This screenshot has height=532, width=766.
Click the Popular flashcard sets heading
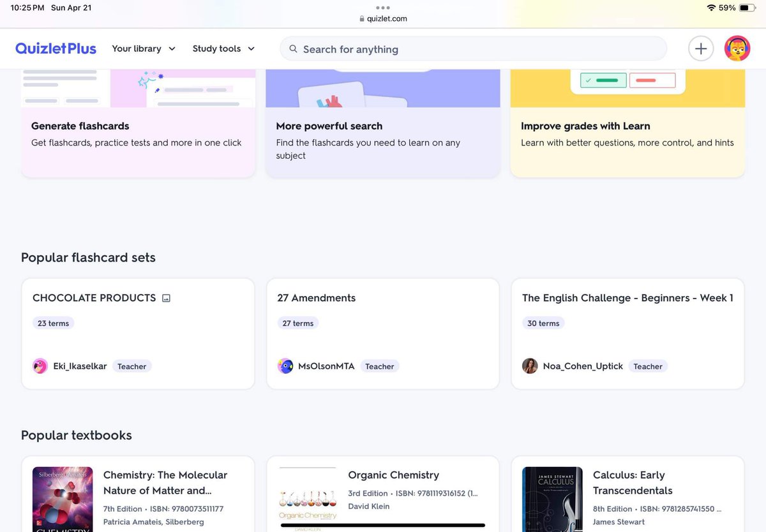tap(88, 258)
